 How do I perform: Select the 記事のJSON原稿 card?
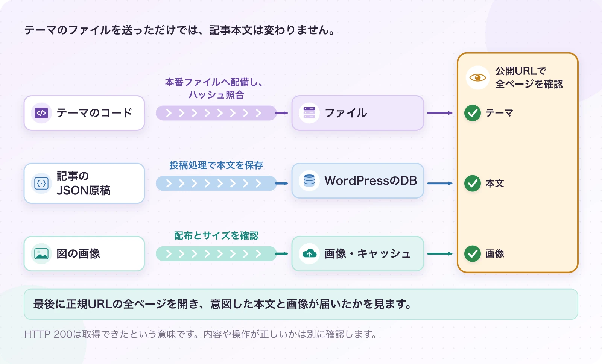(x=84, y=183)
